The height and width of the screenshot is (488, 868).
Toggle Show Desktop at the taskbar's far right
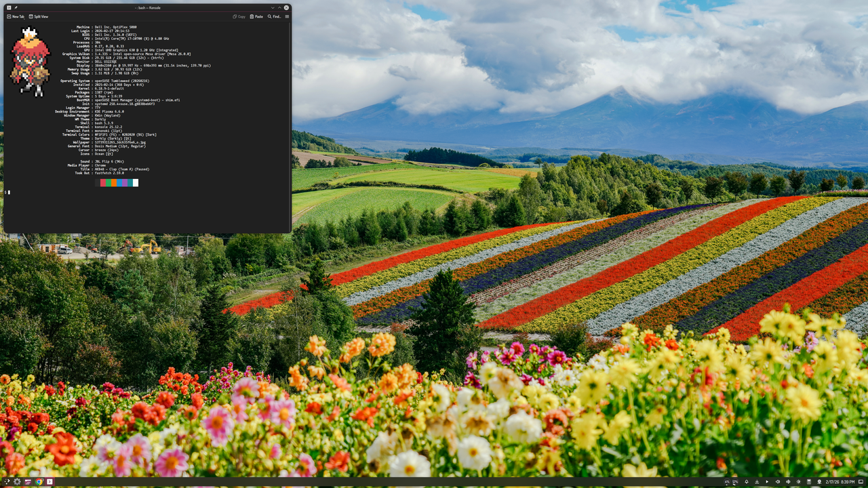coord(860,482)
